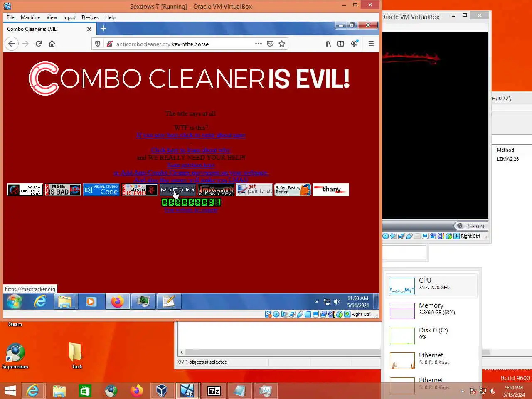
Task: Click the OpenMPT badge
Action: (216, 190)
